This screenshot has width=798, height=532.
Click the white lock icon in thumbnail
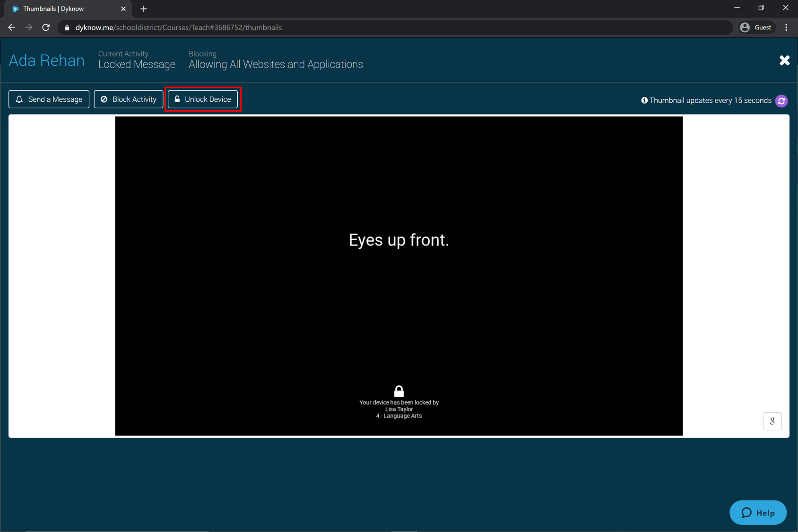coord(399,391)
